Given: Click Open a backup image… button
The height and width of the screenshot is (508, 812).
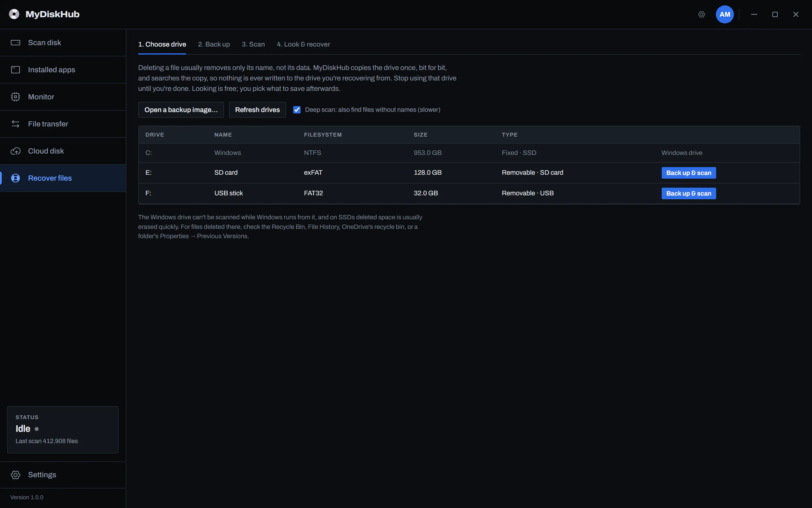Looking at the screenshot, I should pyautogui.click(x=181, y=110).
